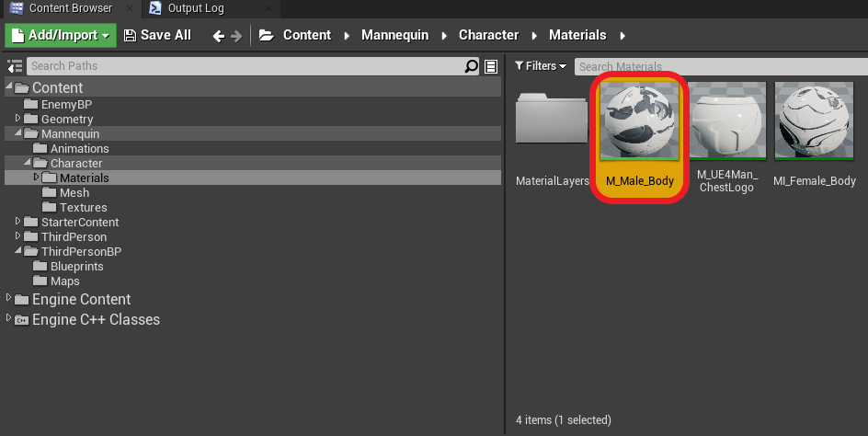The image size is (868, 436).
Task: Toggle the sources panel icon
Action: pyautogui.click(x=15, y=66)
